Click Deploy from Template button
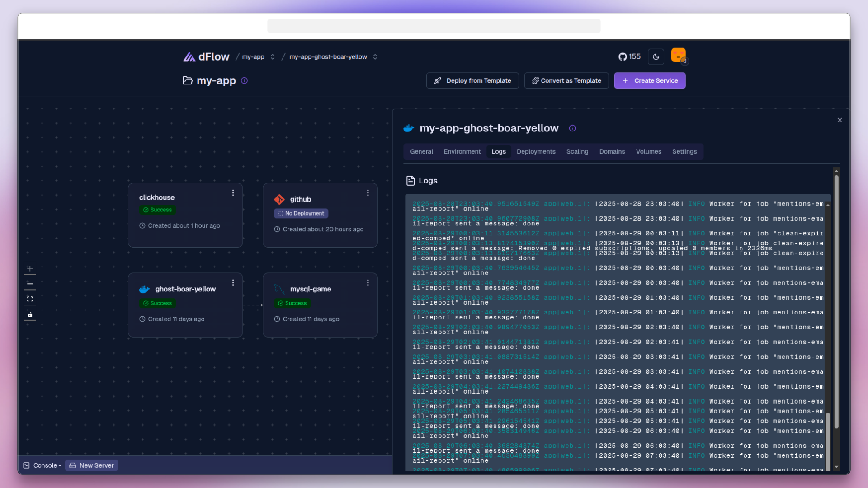Screen dimensions: 868x488 tap(472, 81)
